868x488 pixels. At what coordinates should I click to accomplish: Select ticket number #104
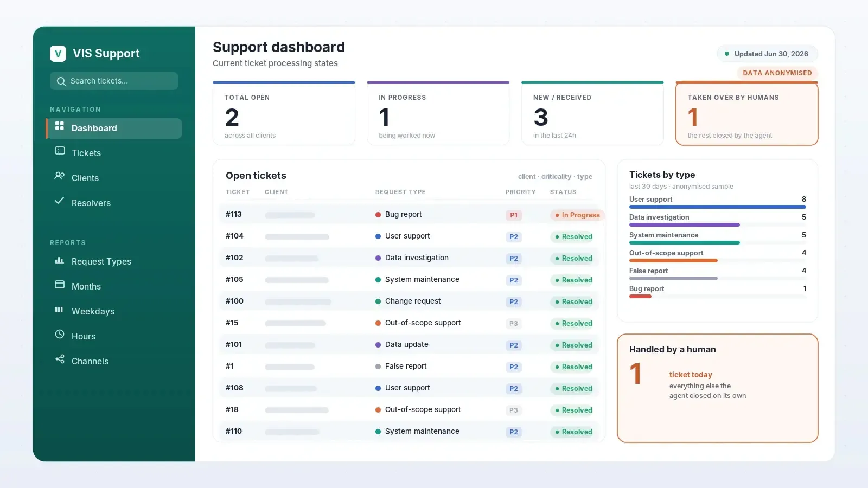pos(234,236)
